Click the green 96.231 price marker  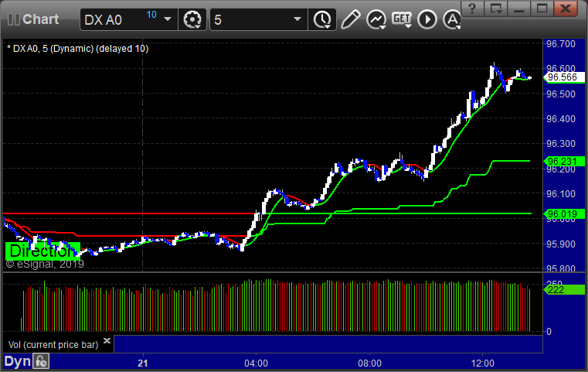tap(564, 162)
